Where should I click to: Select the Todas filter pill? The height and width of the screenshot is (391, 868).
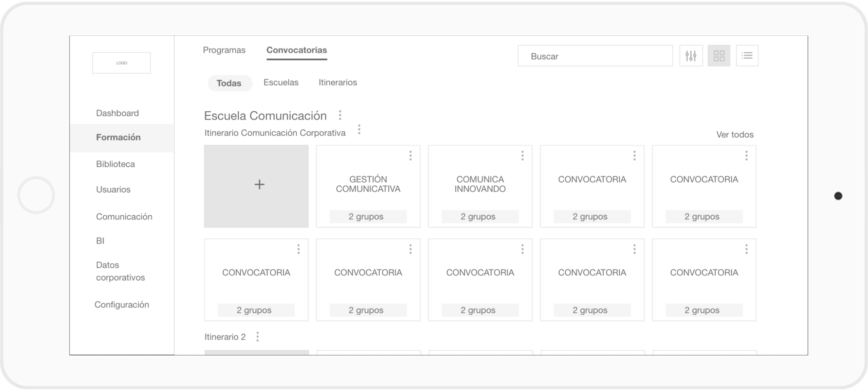tap(229, 83)
